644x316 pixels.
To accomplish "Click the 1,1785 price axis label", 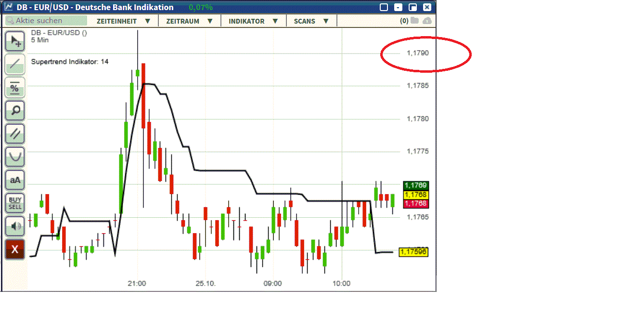I will coord(417,86).
